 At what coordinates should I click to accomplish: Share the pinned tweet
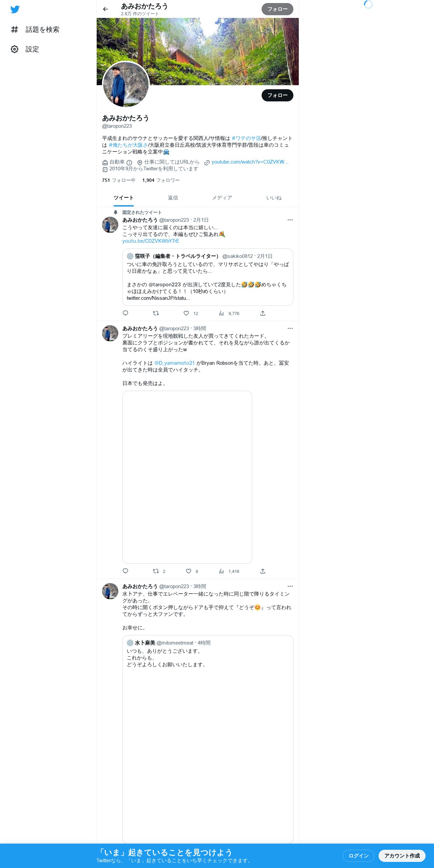pyautogui.click(x=263, y=313)
